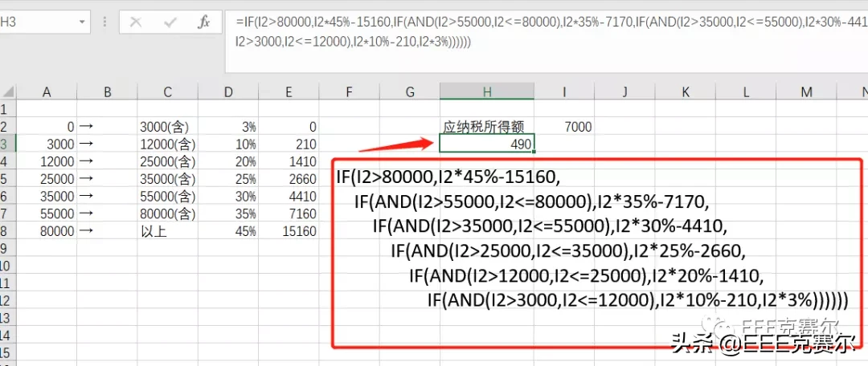
Task: Click cell containing 80000(含)
Action: [168, 213]
